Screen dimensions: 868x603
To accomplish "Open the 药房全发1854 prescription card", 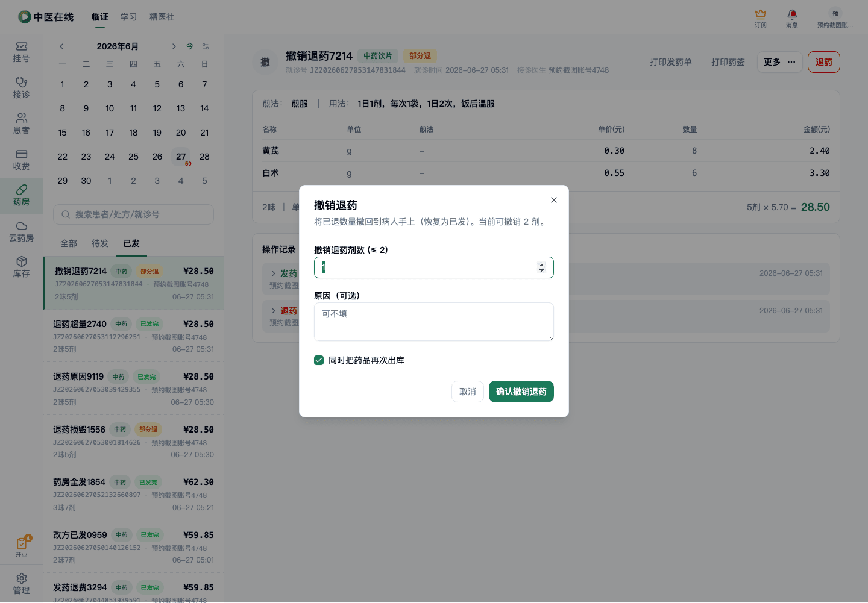I will click(x=134, y=494).
